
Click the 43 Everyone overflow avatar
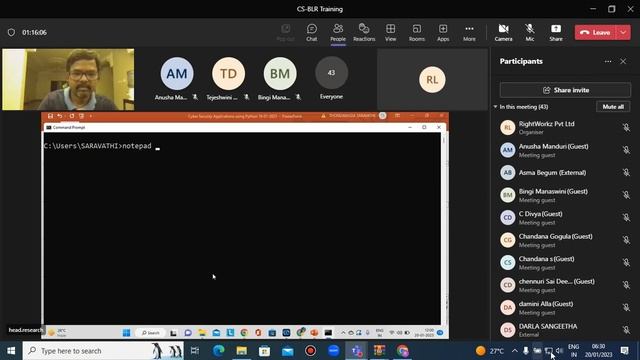(331, 73)
